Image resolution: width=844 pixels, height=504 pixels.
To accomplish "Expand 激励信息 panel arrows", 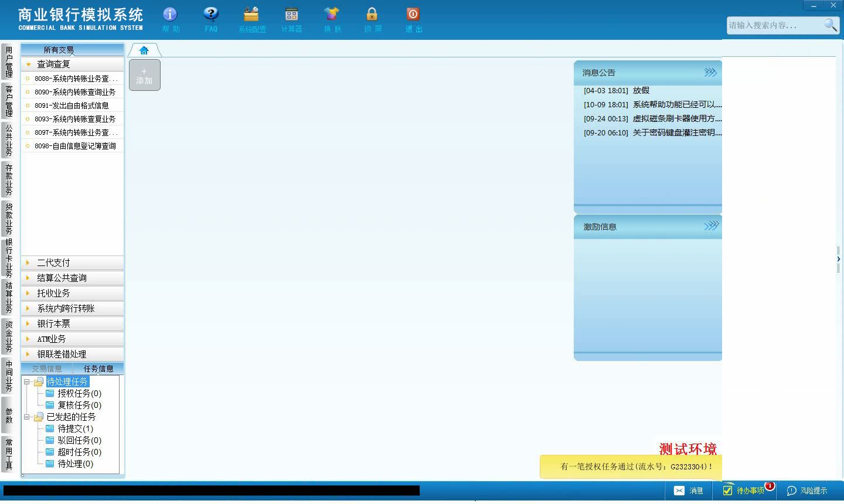I will click(x=711, y=226).
